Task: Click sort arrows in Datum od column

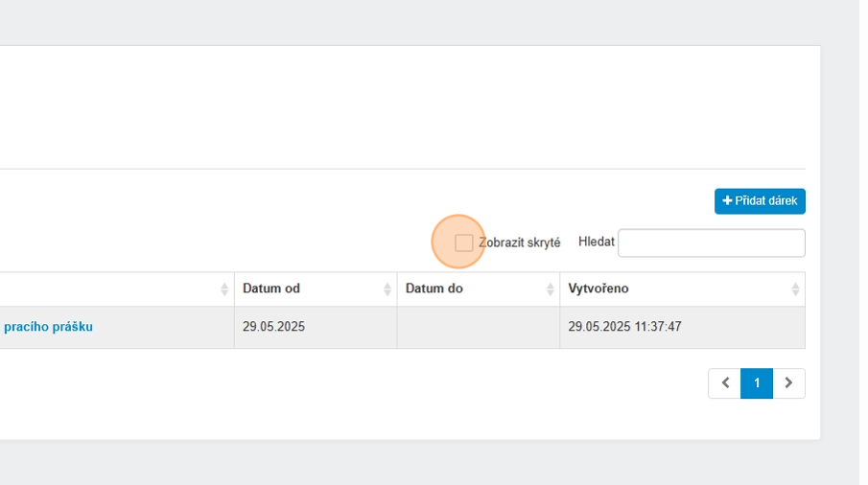Action: pyautogui.click(x=387, y=289)
